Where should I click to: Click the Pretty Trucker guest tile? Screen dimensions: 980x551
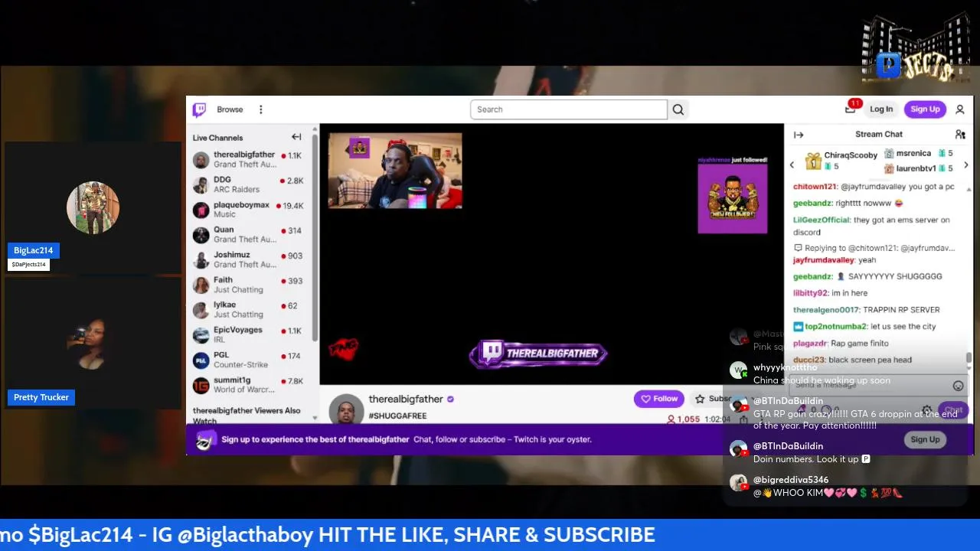93,343
